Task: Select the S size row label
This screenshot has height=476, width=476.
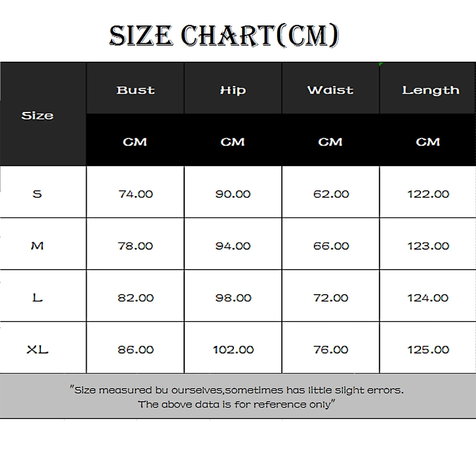Action: point(37,194)
